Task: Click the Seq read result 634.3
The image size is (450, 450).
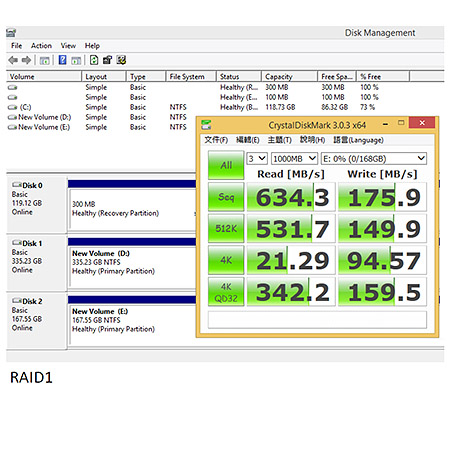Action: coord(291,197)
